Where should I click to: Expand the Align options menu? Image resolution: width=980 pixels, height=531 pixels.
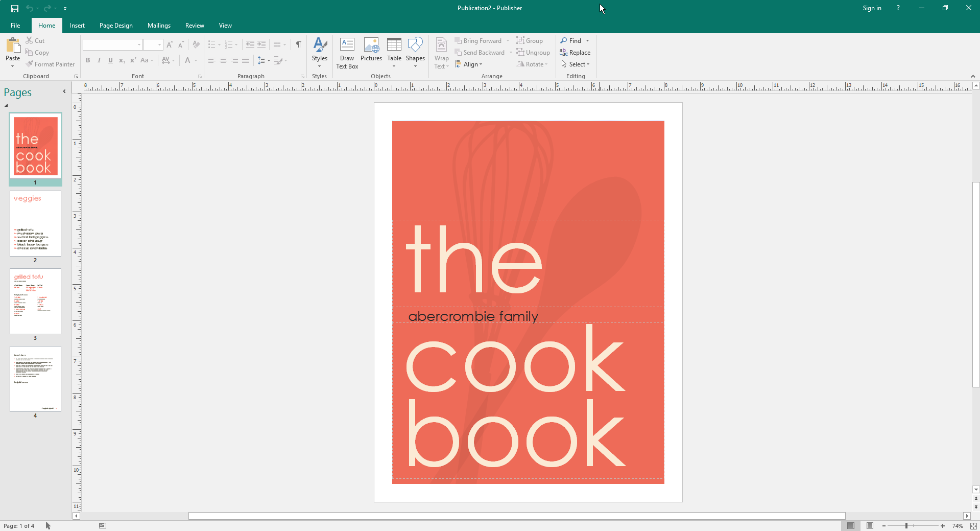(x=469, y=64)
